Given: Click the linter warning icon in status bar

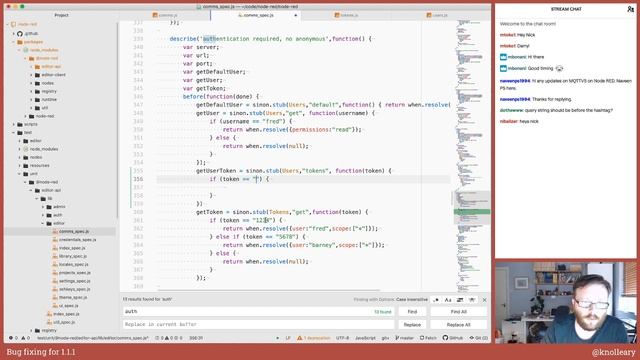Looking at the screenshot, I should [x=23, y=338].
